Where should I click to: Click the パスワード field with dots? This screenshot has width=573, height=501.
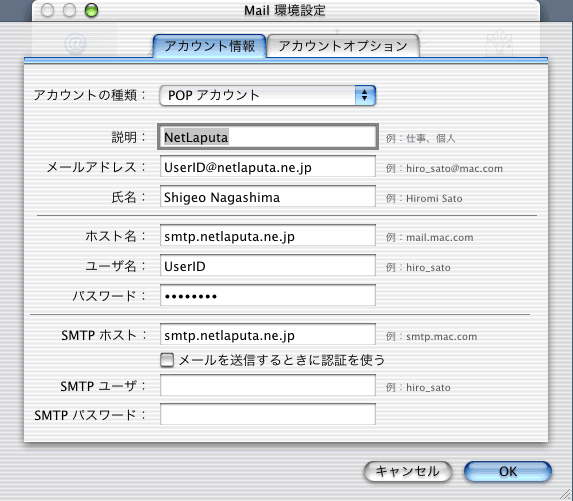268,295
